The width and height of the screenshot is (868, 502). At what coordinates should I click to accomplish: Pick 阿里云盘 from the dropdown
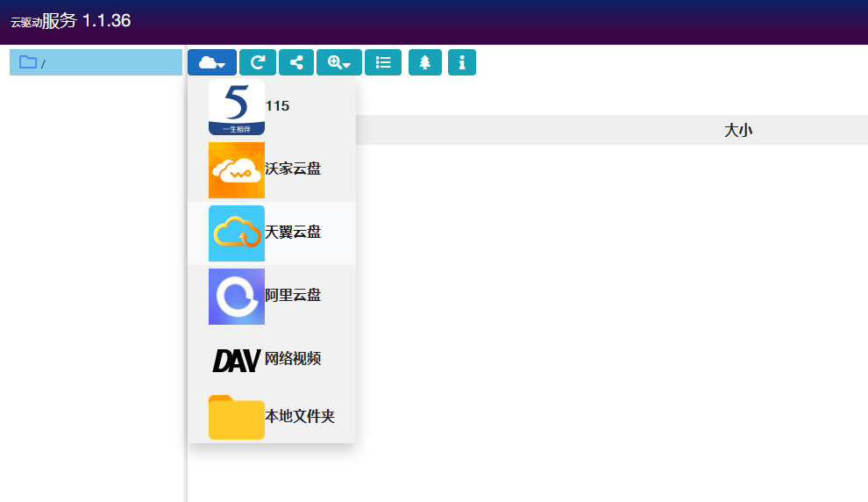(272, 297)
